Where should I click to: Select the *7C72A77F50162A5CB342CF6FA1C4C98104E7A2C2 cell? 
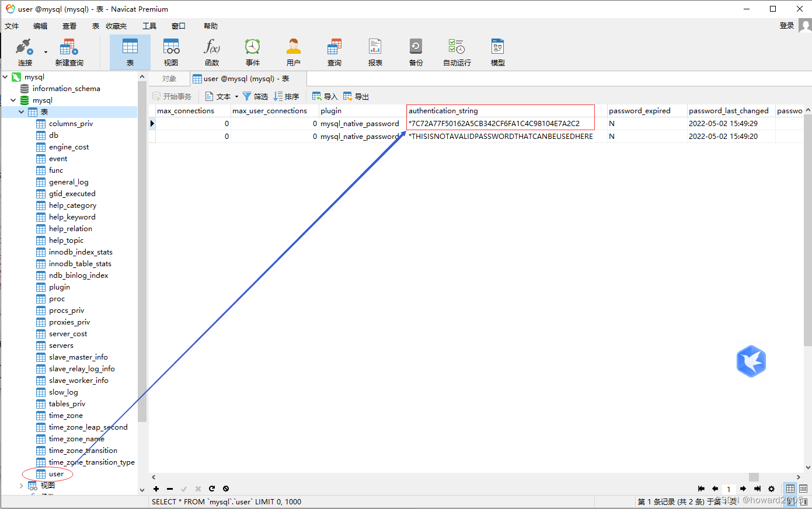tap(506, 123)
